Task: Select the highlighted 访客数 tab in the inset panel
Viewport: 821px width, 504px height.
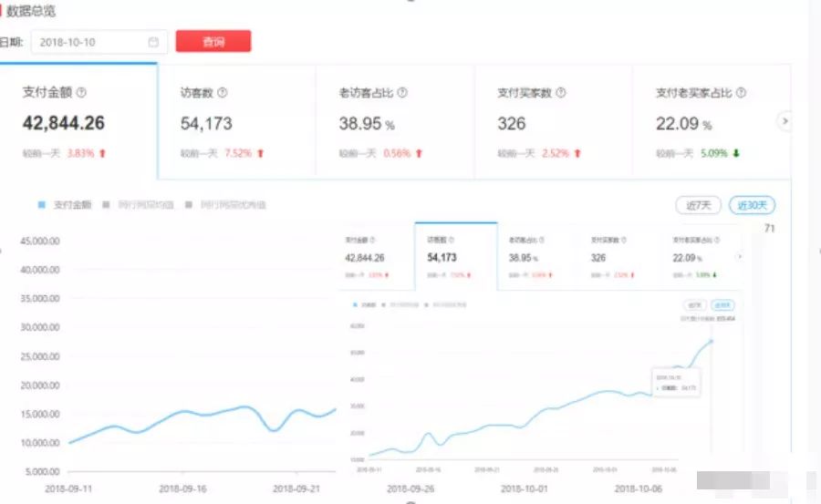Action: coord(456,256)
